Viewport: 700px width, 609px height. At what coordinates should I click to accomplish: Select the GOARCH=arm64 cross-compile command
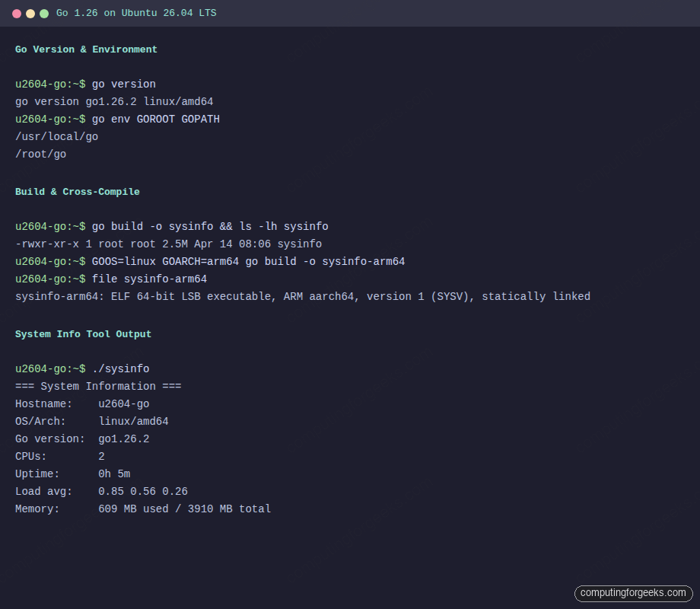coord(207,261)
